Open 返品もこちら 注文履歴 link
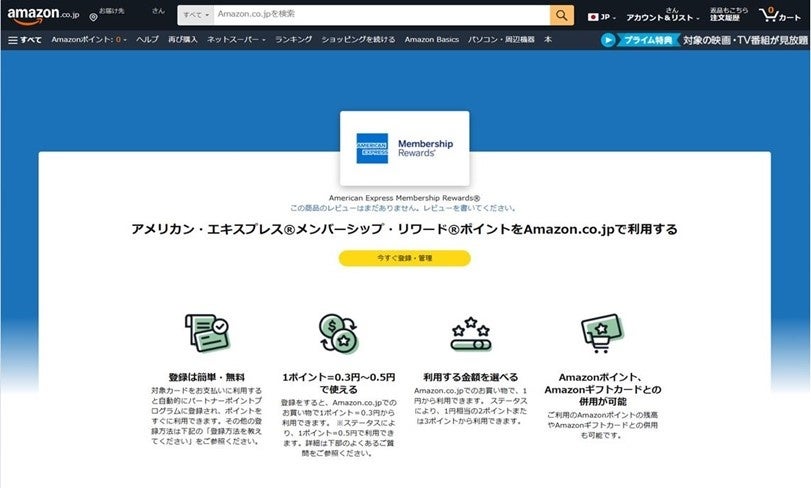Screen dimensions: 811x488 click(x=729, y=14)
